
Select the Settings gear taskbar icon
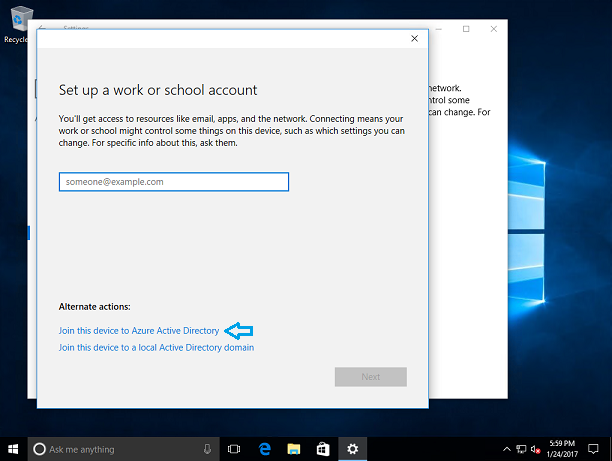(x=352, y=449)
